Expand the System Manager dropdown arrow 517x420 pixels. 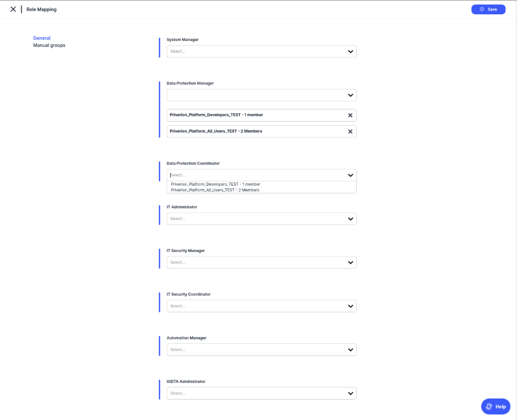(x=350, y=51)
